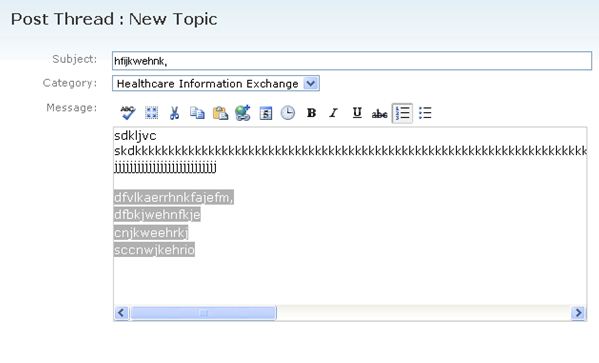599x363 pixels.
Task: Toggle underline formatting
Action: (357, 113)
